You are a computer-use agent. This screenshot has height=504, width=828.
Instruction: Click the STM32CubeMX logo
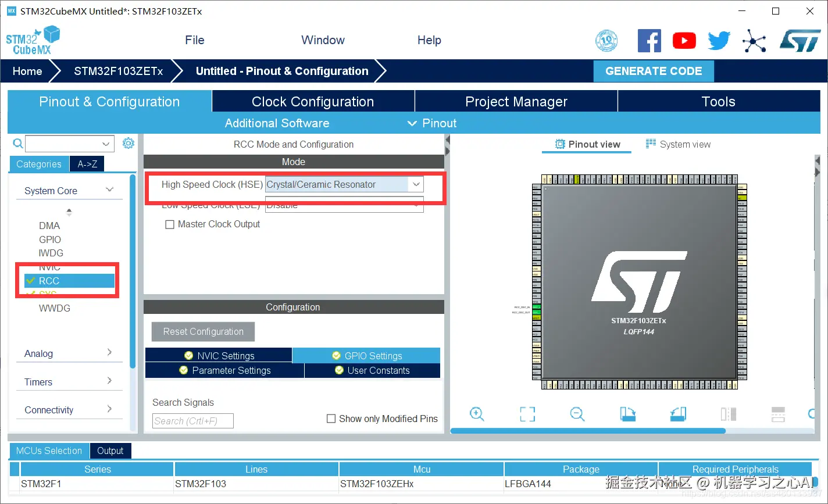[33, 40]
